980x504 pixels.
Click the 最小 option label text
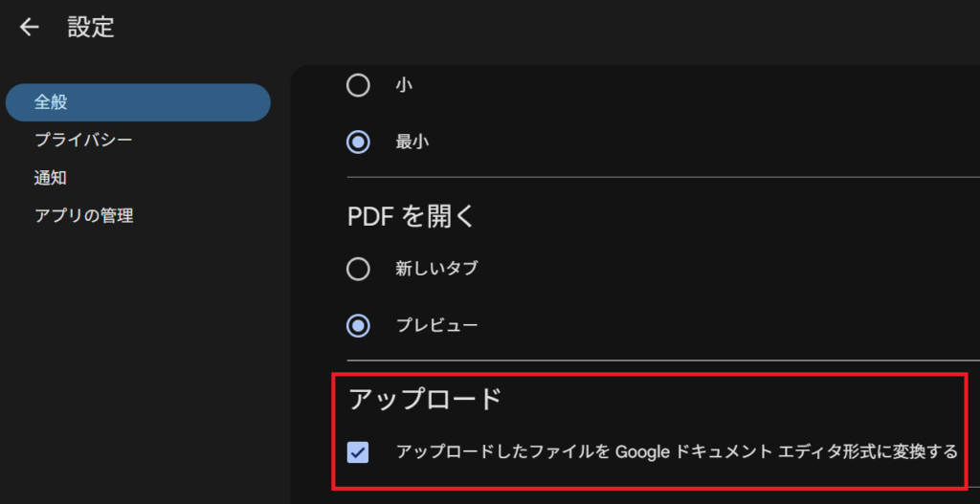click(x=412, y=142)
